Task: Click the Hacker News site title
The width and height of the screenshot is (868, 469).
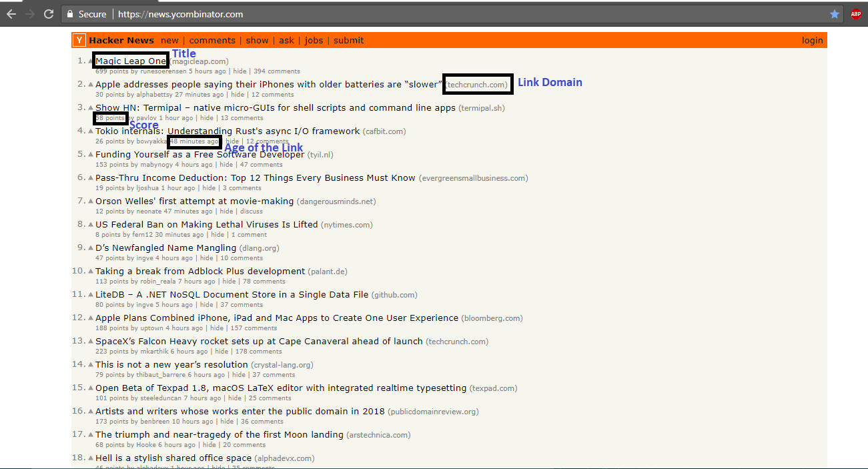Action: pyautogui.click(x=121, y=40)
